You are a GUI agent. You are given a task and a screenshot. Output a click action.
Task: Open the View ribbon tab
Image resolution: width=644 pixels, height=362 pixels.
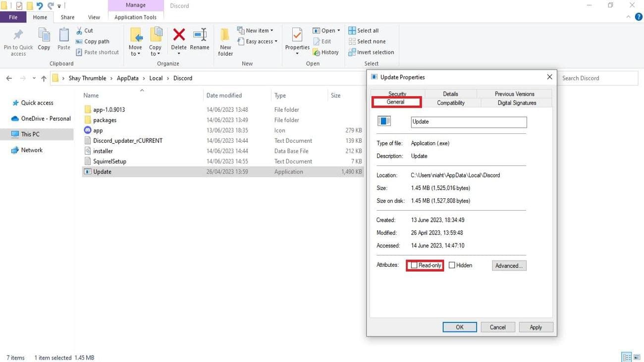[x=94, y=17]
